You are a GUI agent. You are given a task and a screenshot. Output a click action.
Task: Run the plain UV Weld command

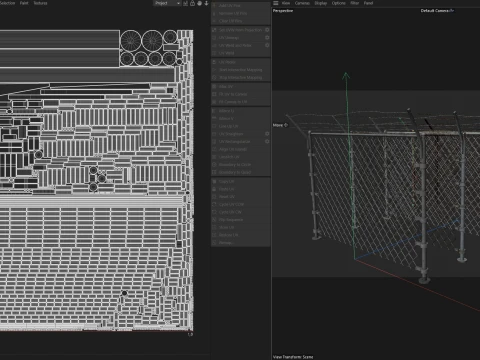pyautogui.click(x=240, y=53)
